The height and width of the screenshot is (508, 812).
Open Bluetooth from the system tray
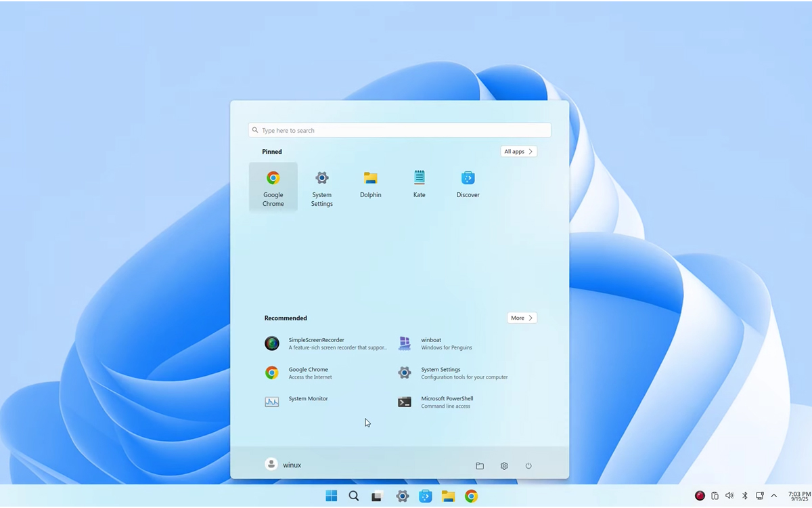click(744, 496)
